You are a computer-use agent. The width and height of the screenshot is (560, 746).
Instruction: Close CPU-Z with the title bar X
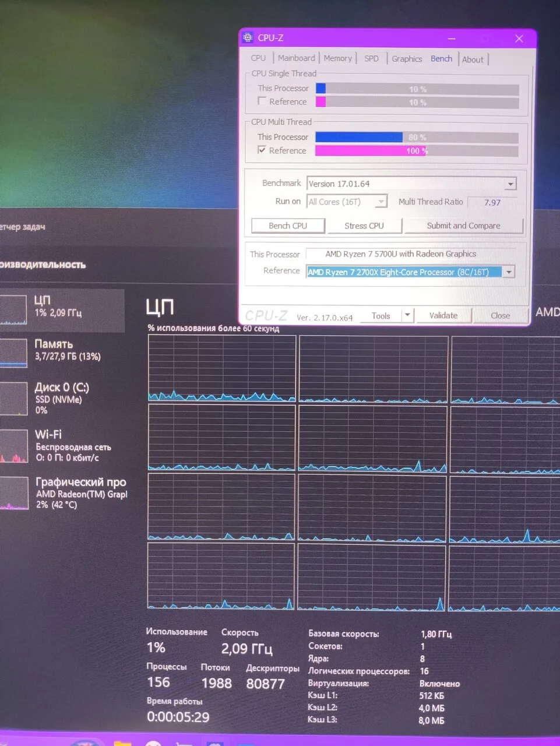coord(519,38)
